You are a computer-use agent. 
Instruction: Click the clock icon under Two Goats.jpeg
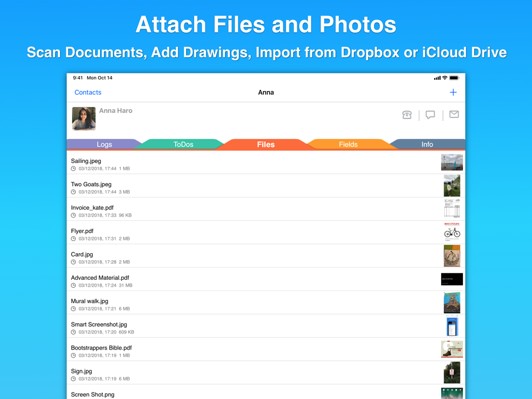coord(73,192)
